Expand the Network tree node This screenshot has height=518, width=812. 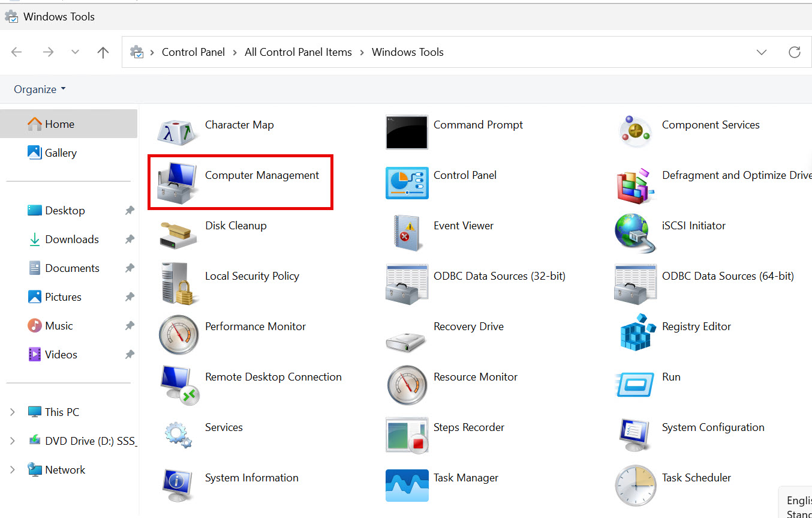click(x=12, y=469)
